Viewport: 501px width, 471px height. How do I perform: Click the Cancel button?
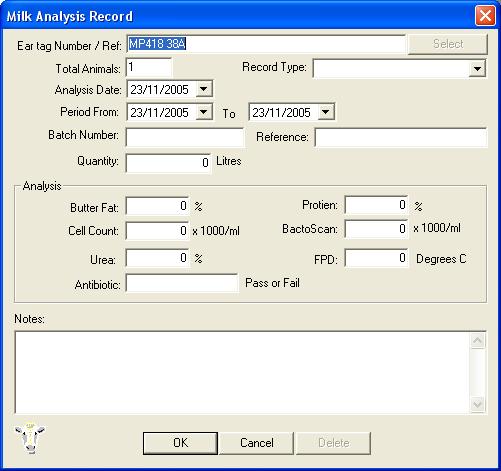pyautogui.click(x=257, y=443)
